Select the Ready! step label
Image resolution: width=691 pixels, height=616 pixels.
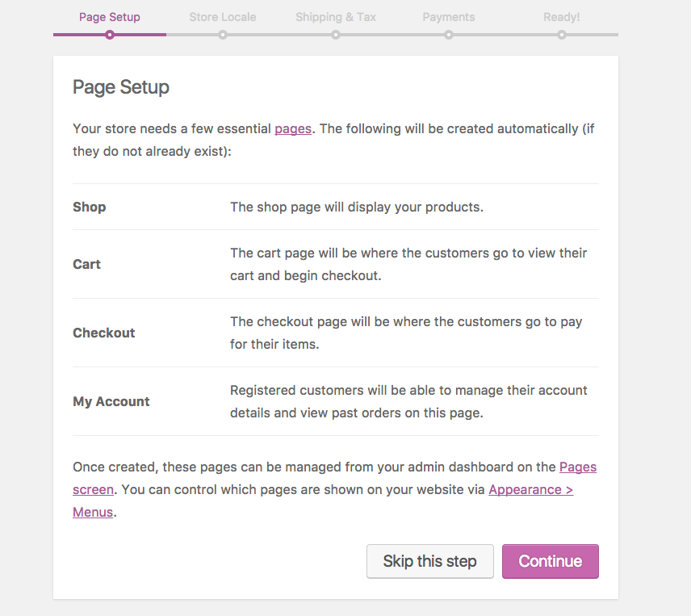[562, 17]
